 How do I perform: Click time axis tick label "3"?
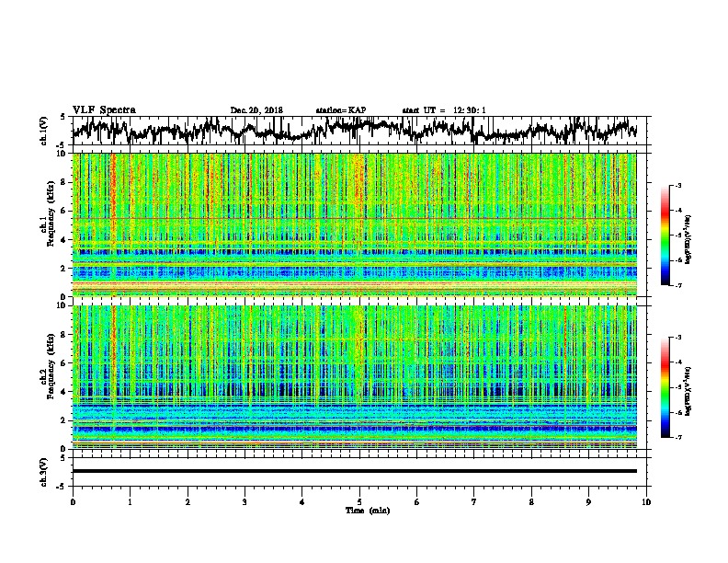coord(245,501)
